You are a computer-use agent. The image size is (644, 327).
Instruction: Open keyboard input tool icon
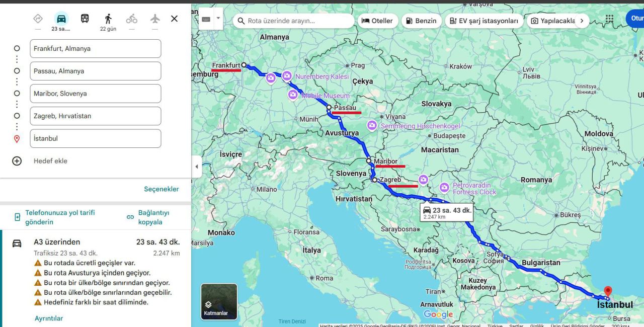206,19
